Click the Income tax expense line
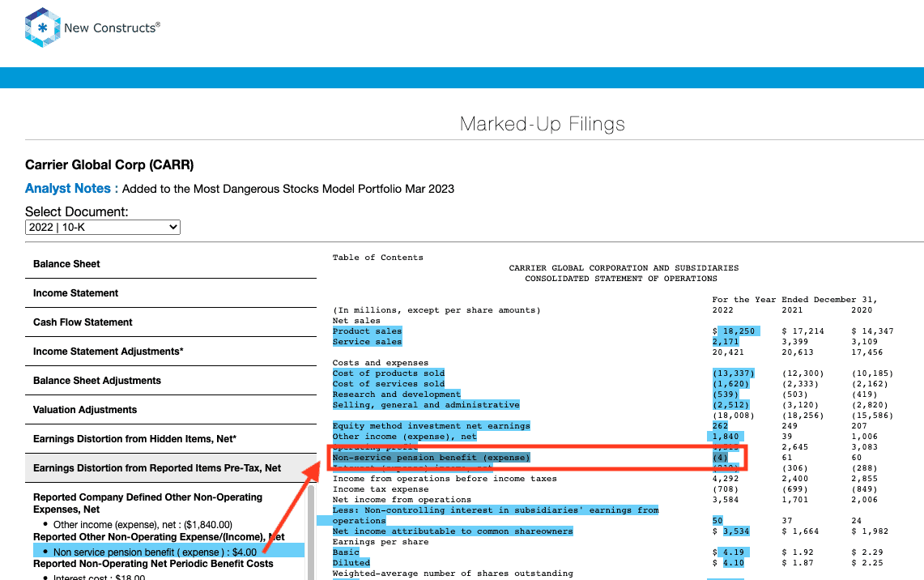 pos(381,490)
